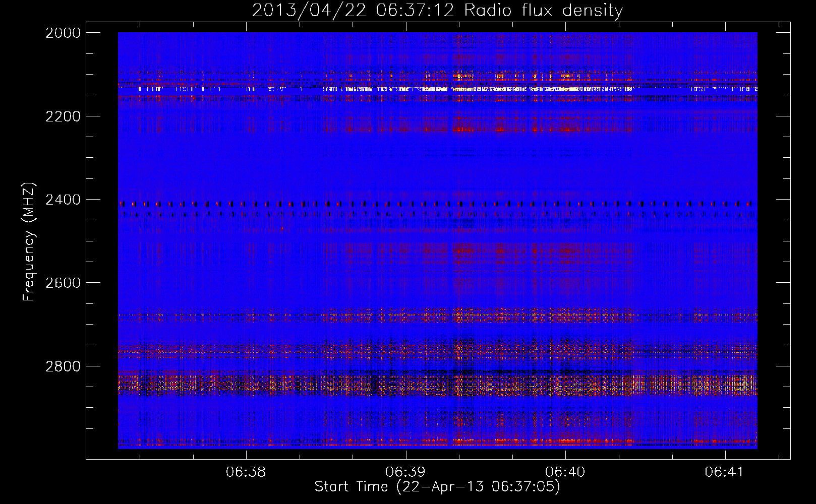Screen dimensions: 816x504
Task: Click the 06:38 time tick label
Action: (x=246, y=472)
